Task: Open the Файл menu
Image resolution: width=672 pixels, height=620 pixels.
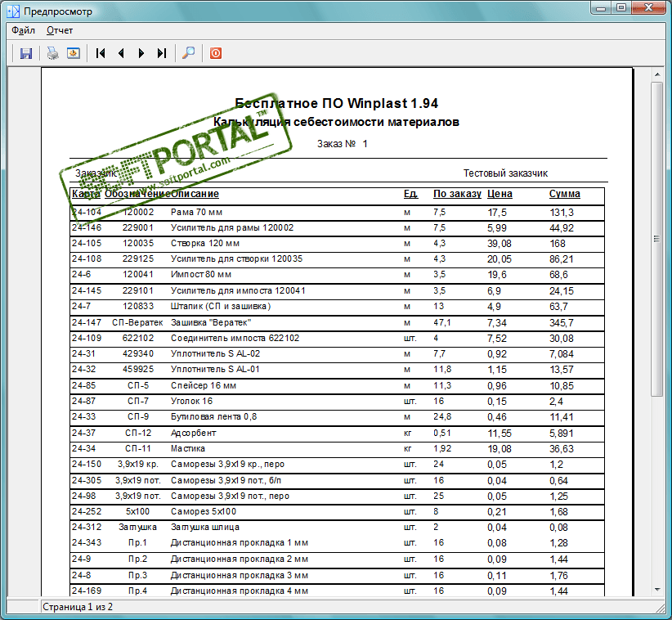Action: click(x=23, y=30)
